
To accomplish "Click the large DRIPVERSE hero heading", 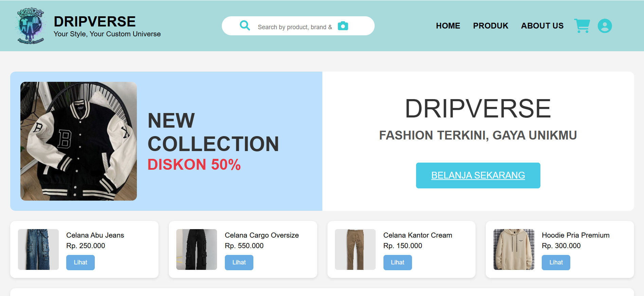I will (478, 109).
